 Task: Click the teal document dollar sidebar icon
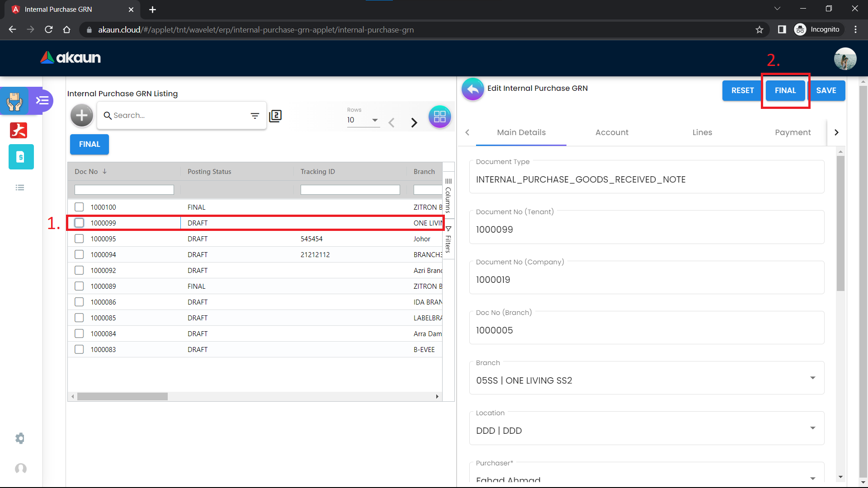point(21,157)
